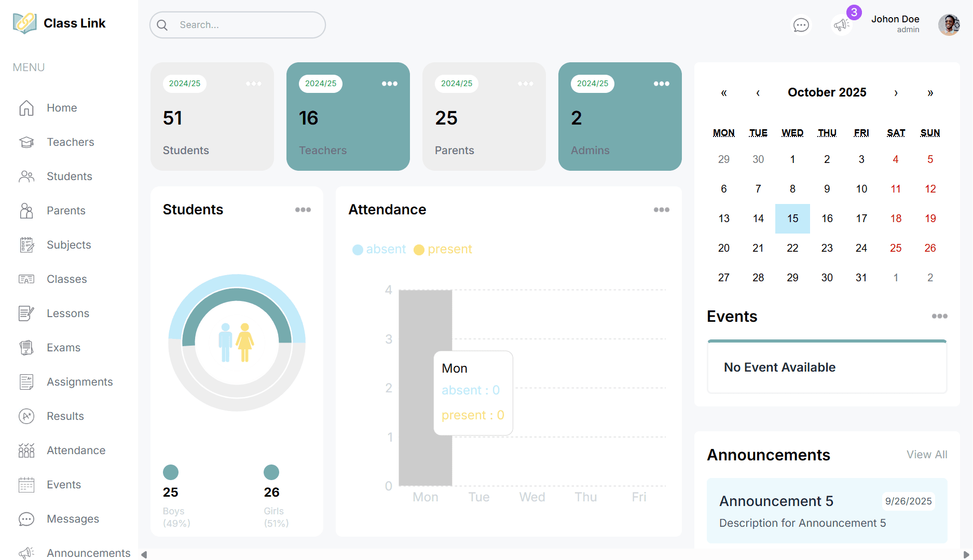
Task: Open the chat messages icon in header
Action: coord(801,25)
